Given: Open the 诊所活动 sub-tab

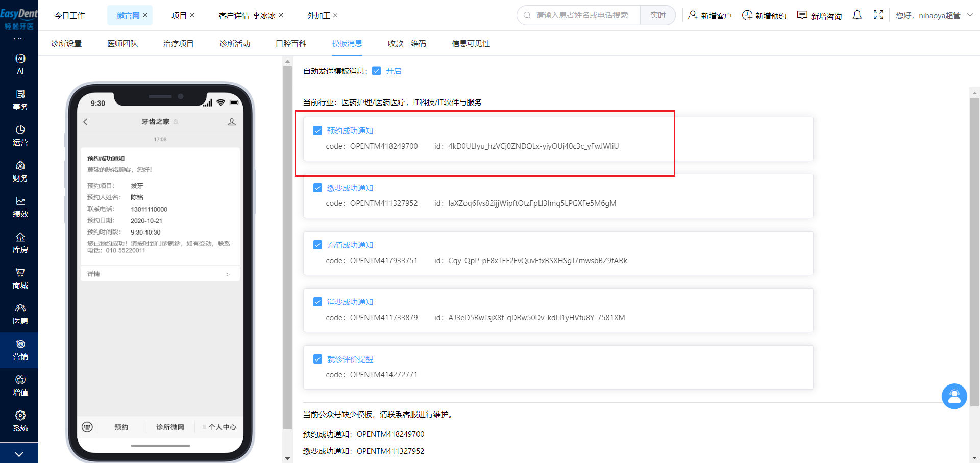Looking at the screenshot, I should coord(235,43).
